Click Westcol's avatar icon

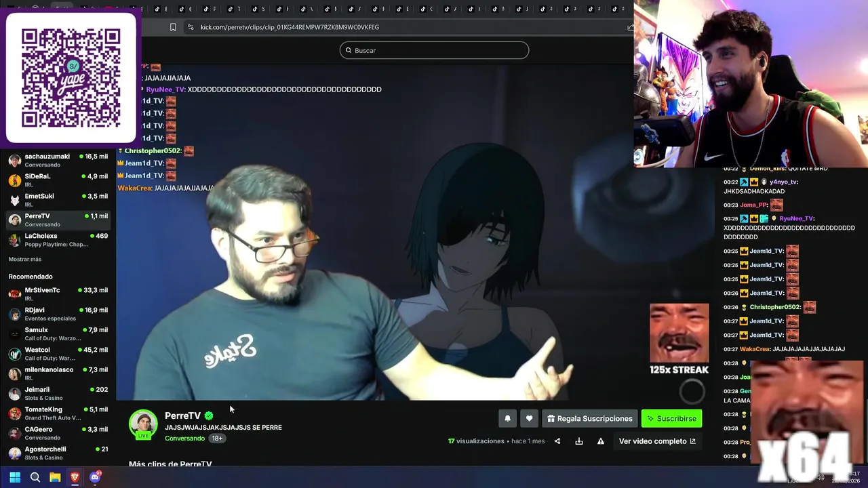tap(14, 354)
